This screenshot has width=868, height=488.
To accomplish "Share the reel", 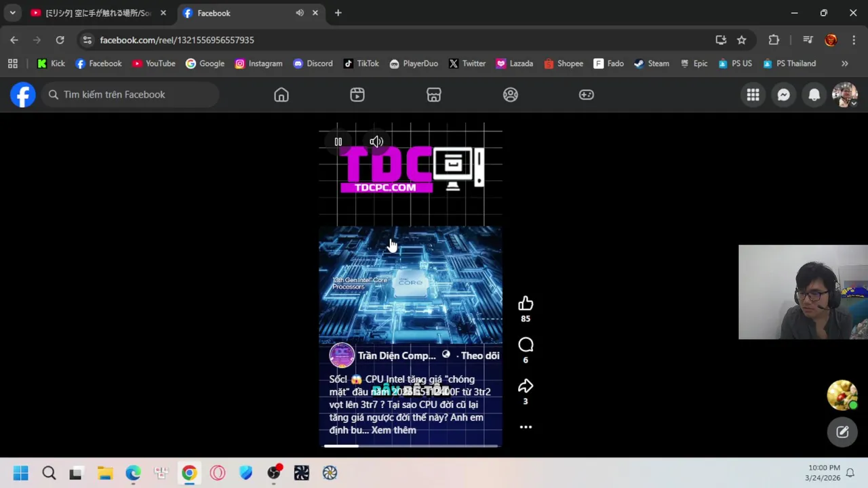I will point(526,386).
